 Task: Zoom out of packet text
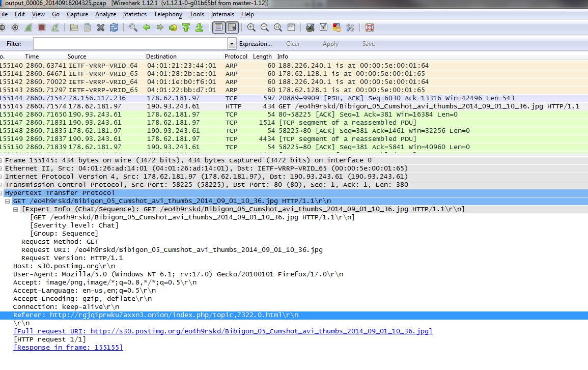point(264,28)
